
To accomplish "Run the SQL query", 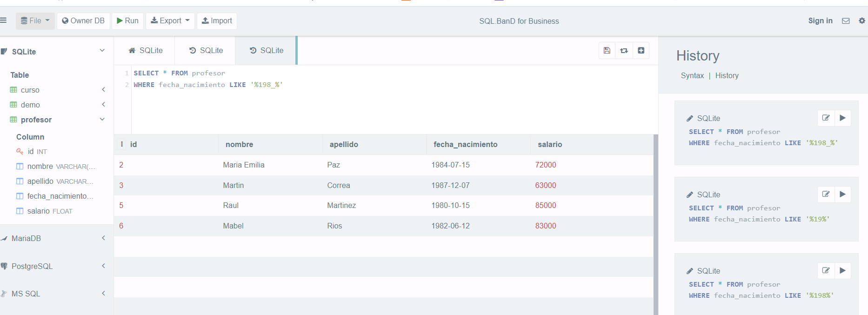I will click(127, 21).
